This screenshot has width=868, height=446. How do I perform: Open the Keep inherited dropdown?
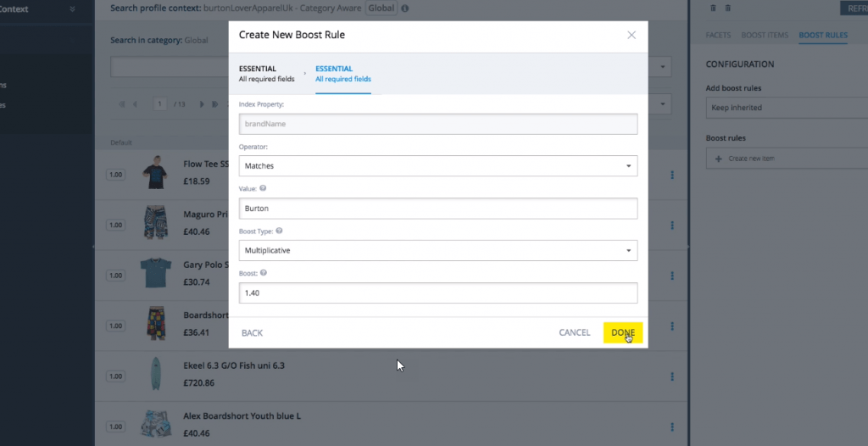787,108
